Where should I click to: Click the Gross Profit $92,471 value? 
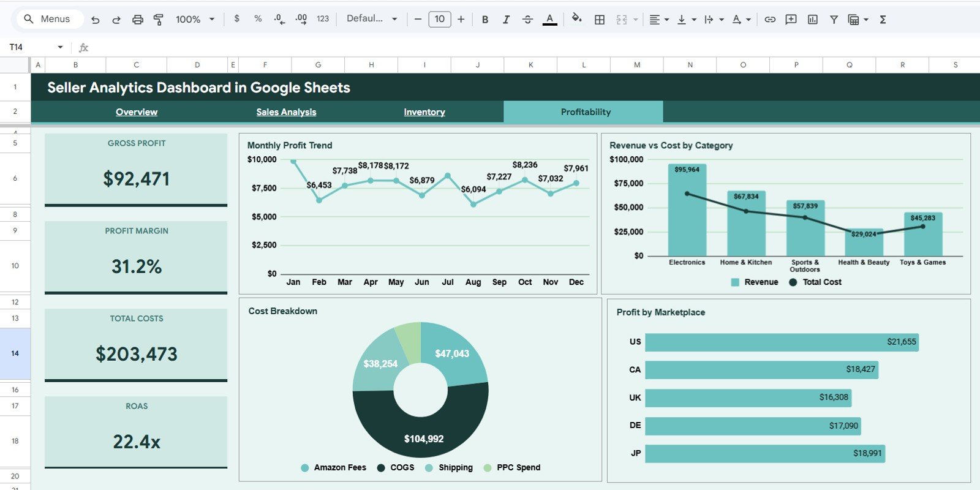pos(137,179)
